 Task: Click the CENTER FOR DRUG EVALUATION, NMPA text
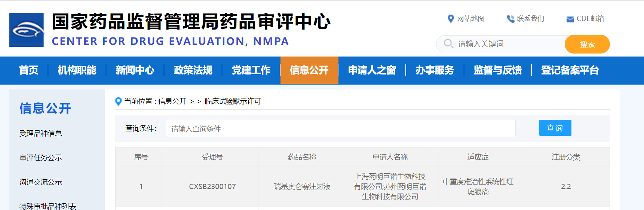click(170, 41)
